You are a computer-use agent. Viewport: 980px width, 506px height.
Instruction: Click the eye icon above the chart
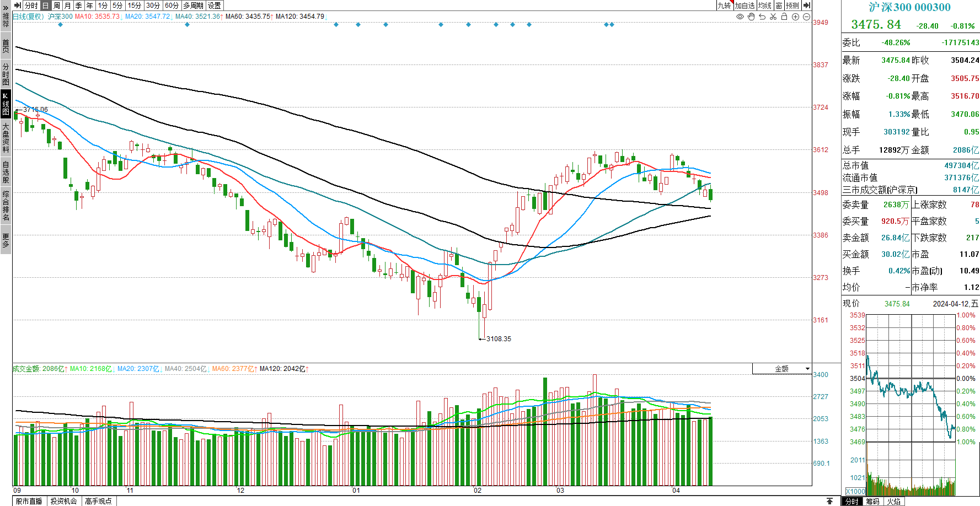740,17
